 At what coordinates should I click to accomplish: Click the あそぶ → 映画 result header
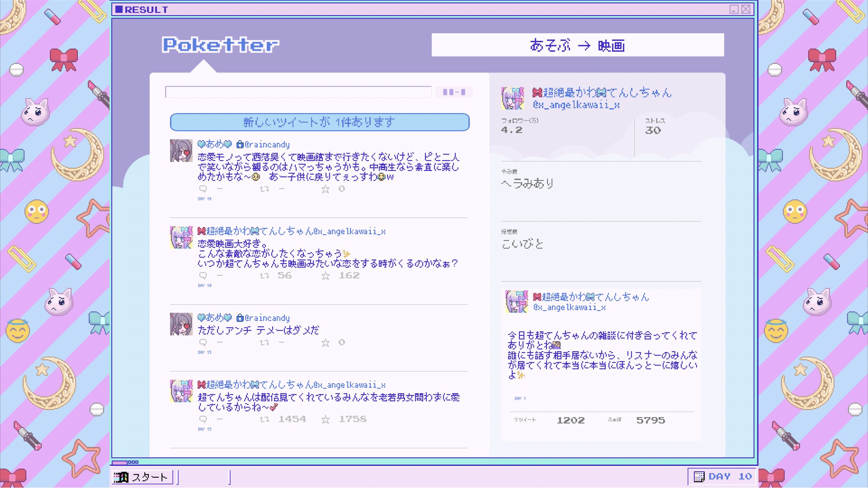(577, 45)
